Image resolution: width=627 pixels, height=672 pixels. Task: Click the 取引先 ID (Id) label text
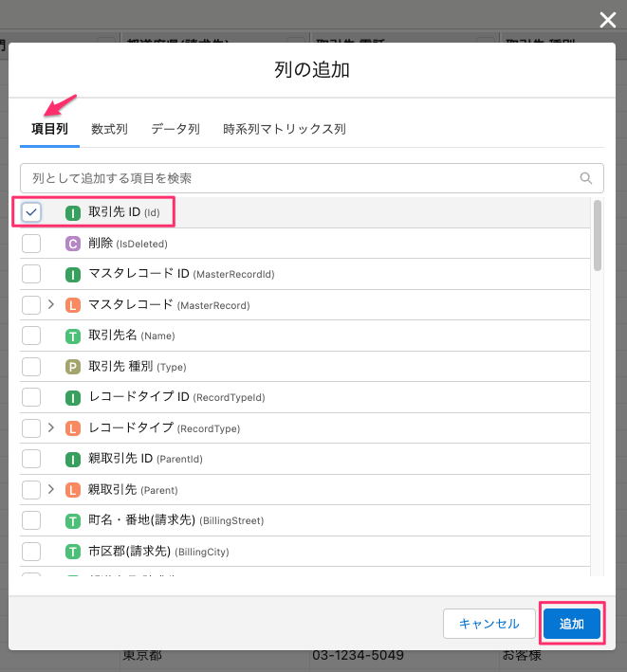(x=124, y=212)
